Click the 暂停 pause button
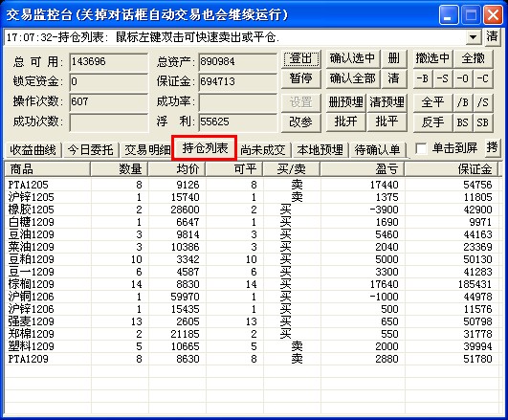This screenshot has width=508, height=420. tap(301, 78)
